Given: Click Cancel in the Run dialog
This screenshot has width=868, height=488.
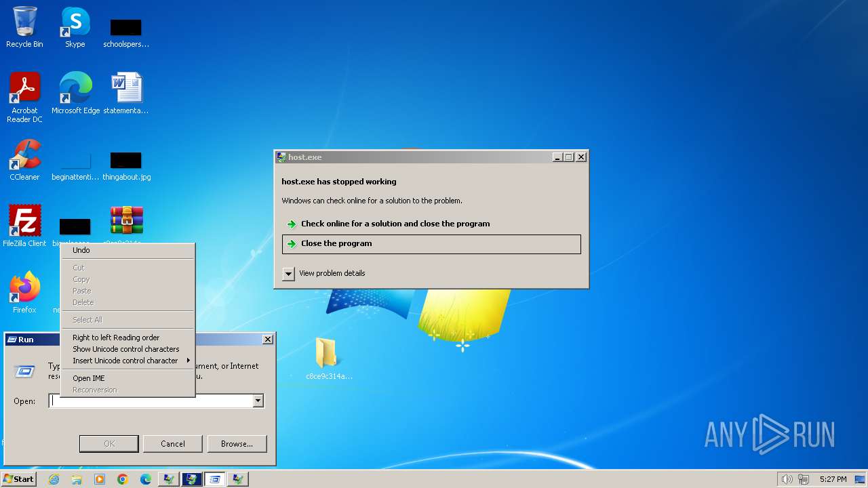Looking at the screenshot, I should point(173,444).
